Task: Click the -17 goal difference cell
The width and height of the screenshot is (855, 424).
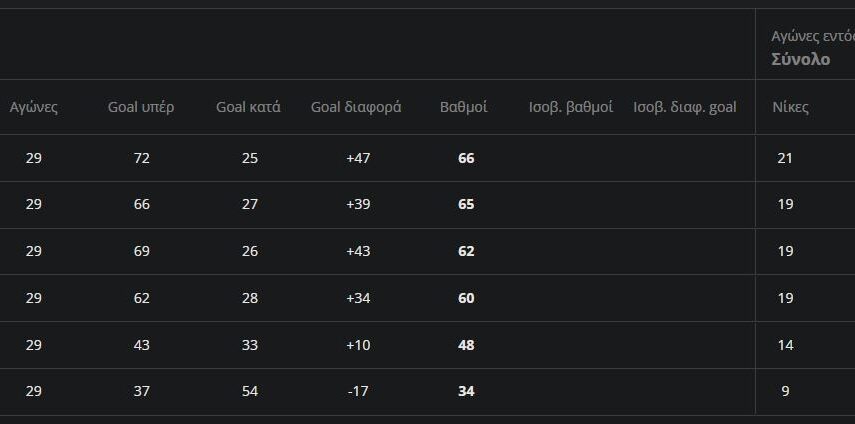Action: (x=358, y=391)
